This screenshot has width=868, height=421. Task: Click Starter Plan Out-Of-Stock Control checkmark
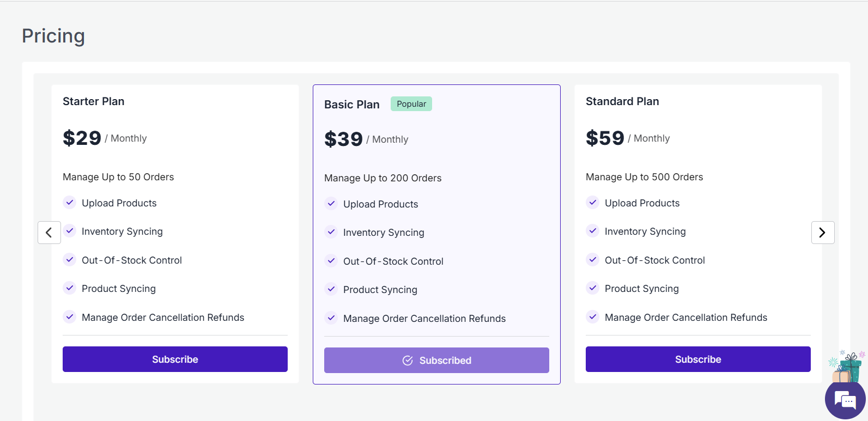click(70, 260)
